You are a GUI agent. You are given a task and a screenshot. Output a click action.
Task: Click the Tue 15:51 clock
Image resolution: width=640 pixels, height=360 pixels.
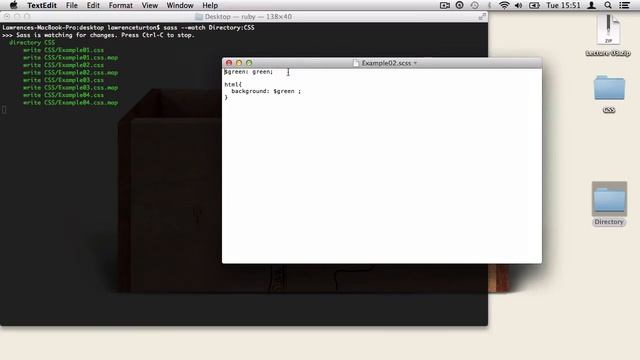[563, 5]
